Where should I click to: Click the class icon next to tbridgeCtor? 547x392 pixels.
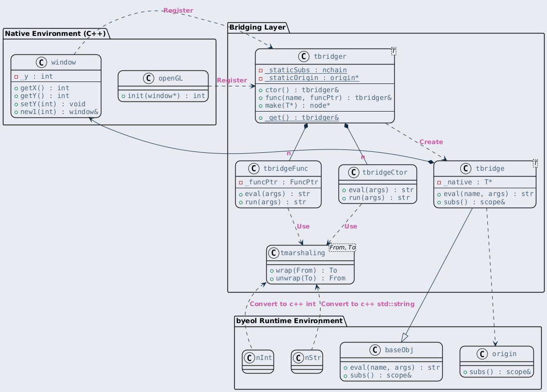click(354, 172)
